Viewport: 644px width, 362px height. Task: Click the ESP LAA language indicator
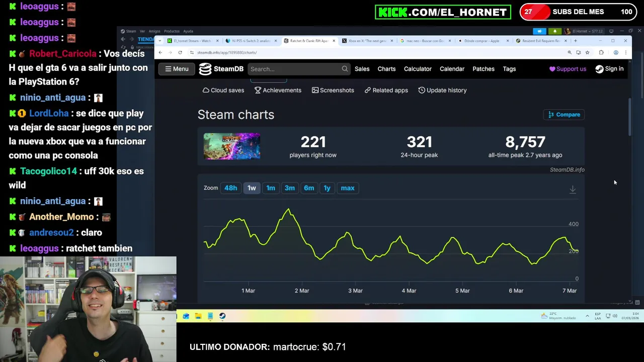pos(598,316)
